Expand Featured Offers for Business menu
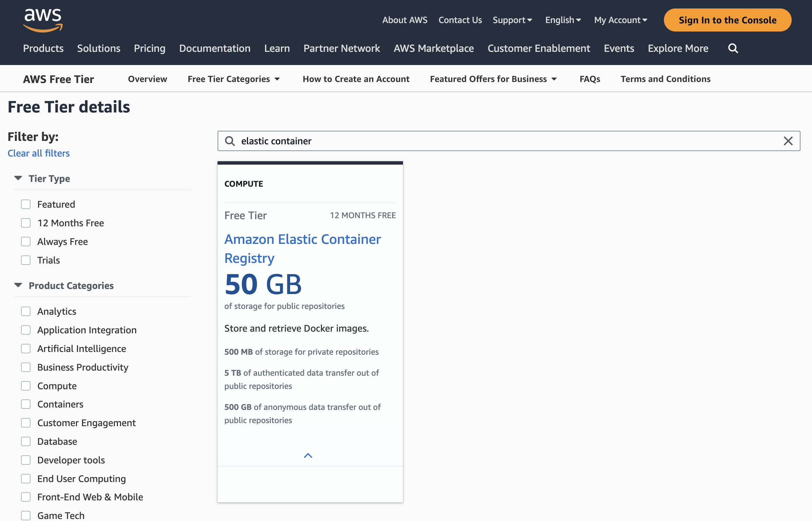This screenshot has height=521, width=812. 493,79
